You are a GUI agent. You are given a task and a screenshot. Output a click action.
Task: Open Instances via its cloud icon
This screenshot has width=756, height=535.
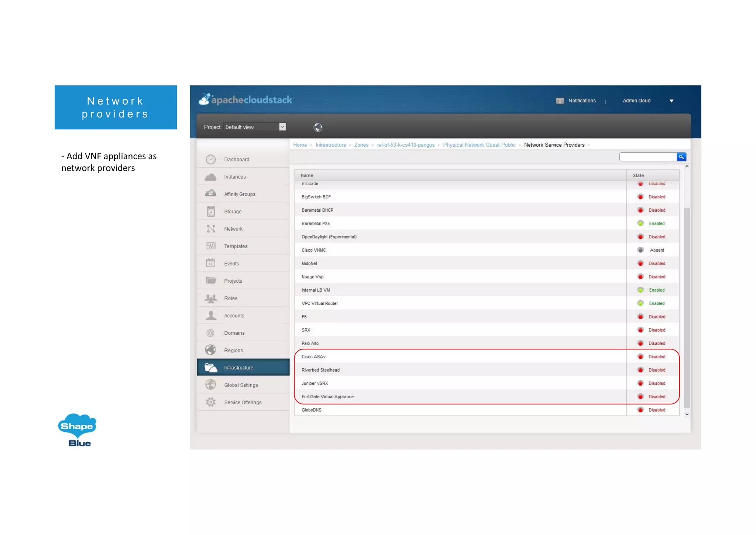point(211,177)
